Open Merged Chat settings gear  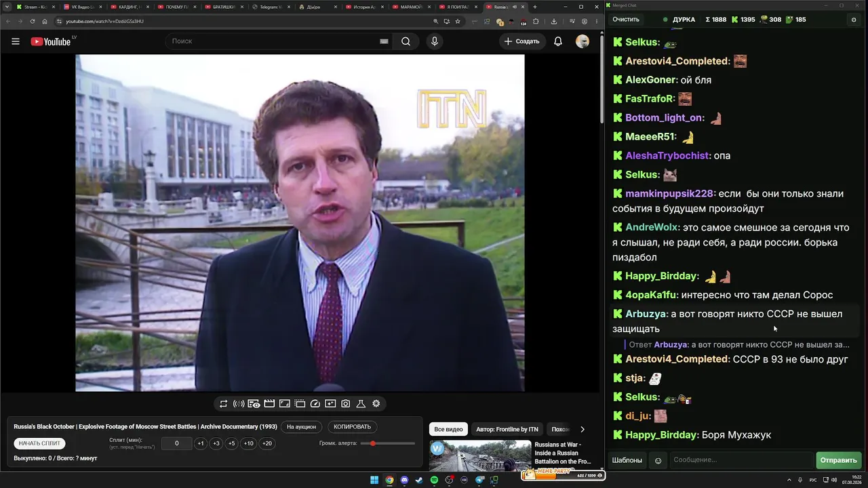pyautogui.click(x=854, y=20)
